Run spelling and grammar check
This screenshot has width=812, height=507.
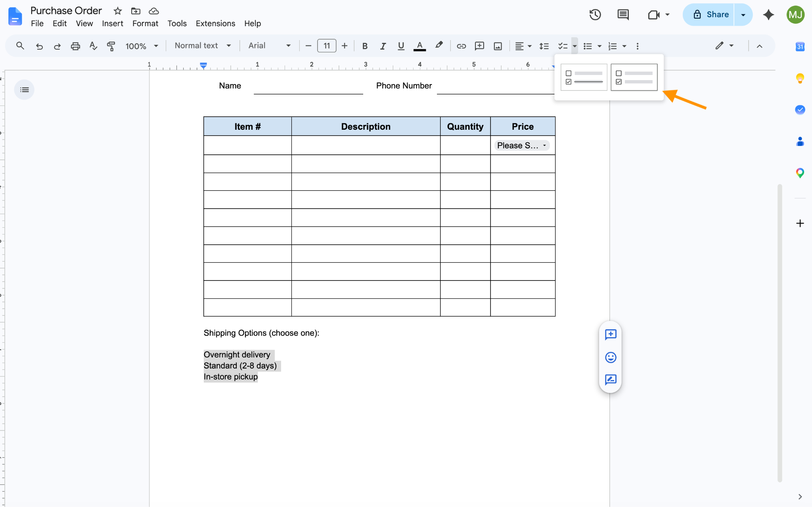click(x=93, y=46)
